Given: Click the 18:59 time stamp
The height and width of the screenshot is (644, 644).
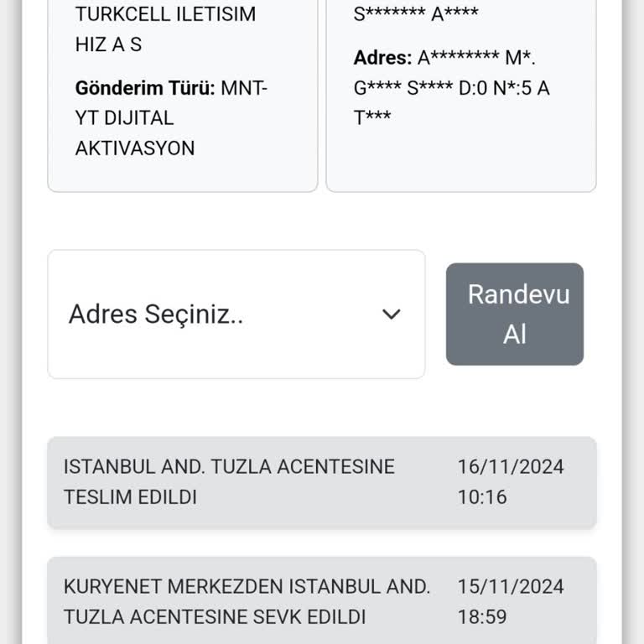Looking at the screenshot, I should pyautogui.click(x=482, y=617).
